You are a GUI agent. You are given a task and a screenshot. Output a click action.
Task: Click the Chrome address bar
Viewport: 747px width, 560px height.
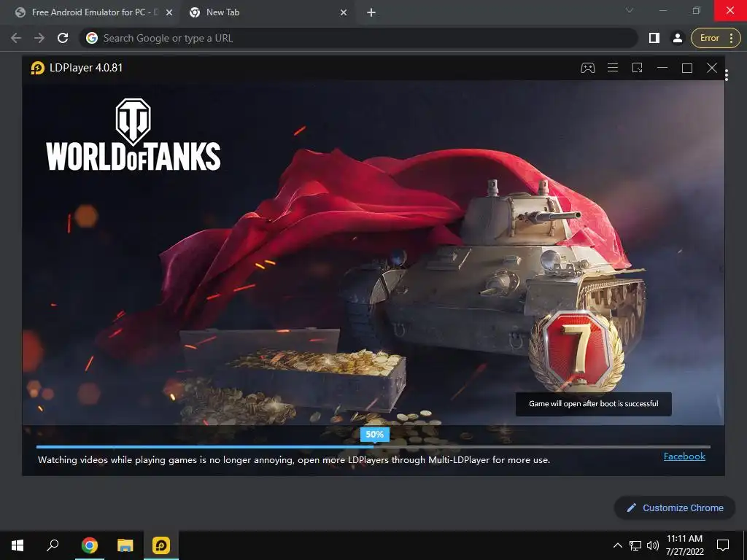[358, 38]
